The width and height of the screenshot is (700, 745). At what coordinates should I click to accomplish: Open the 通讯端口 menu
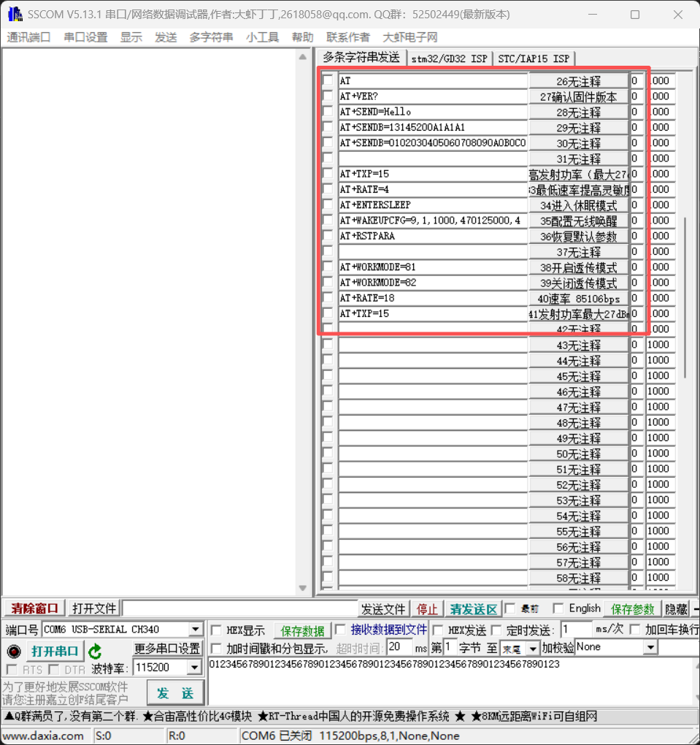point(28,37)
